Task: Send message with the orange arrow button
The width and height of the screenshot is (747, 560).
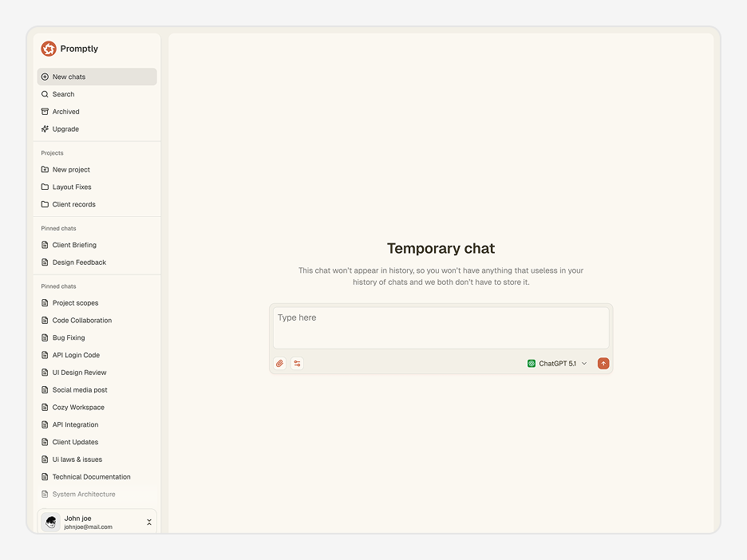Action: (x=603, y=363)
